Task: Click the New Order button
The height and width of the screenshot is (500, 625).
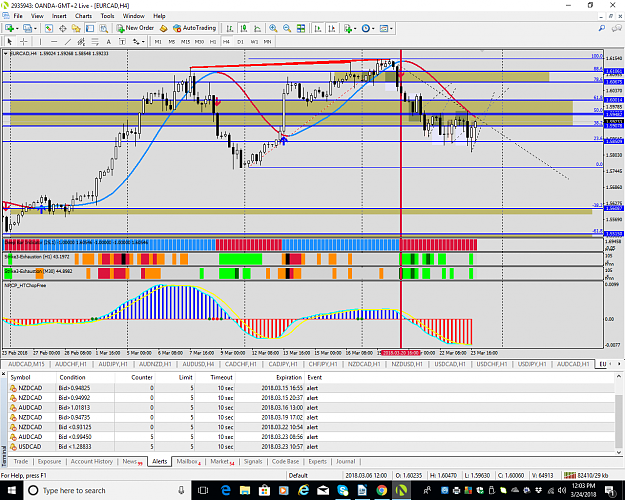Action: (135, 28)
